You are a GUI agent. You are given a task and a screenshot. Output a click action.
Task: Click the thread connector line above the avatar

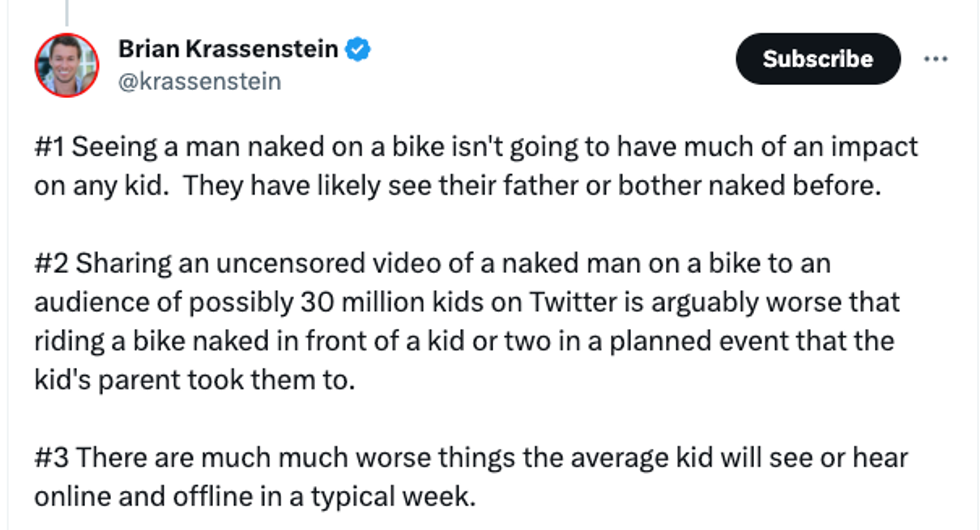point(67,12)
